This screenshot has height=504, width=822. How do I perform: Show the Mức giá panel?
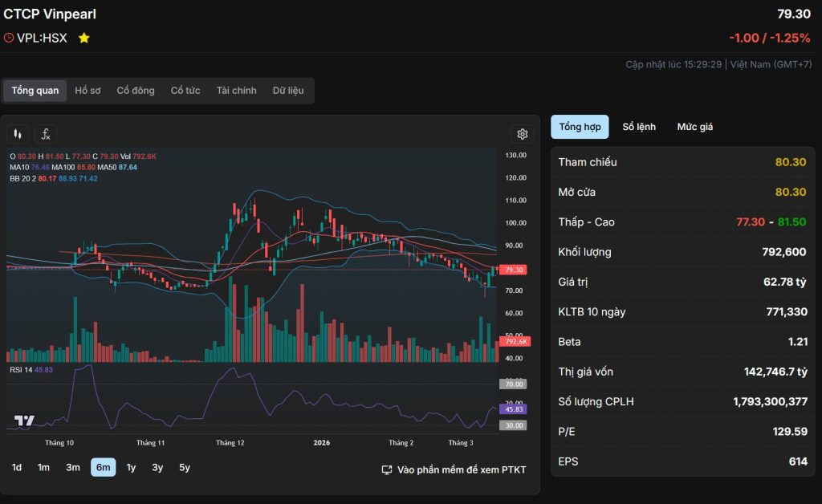pos(694,127)
